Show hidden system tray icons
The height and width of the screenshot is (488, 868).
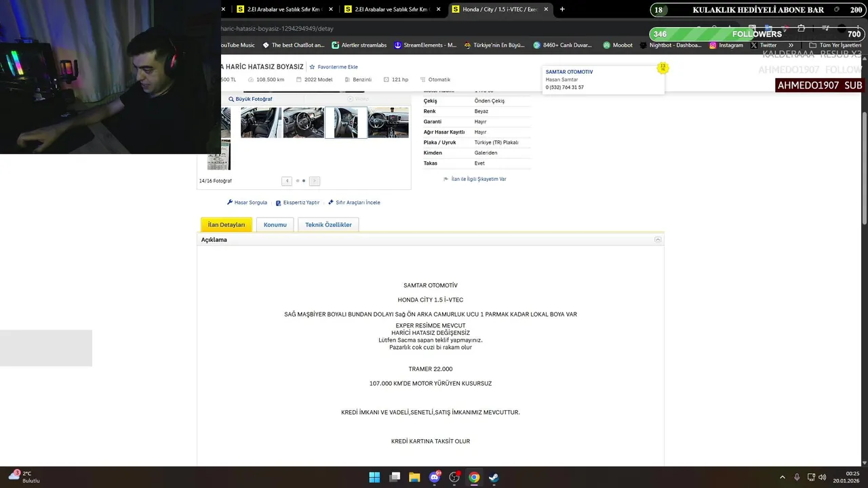[782, 477]
